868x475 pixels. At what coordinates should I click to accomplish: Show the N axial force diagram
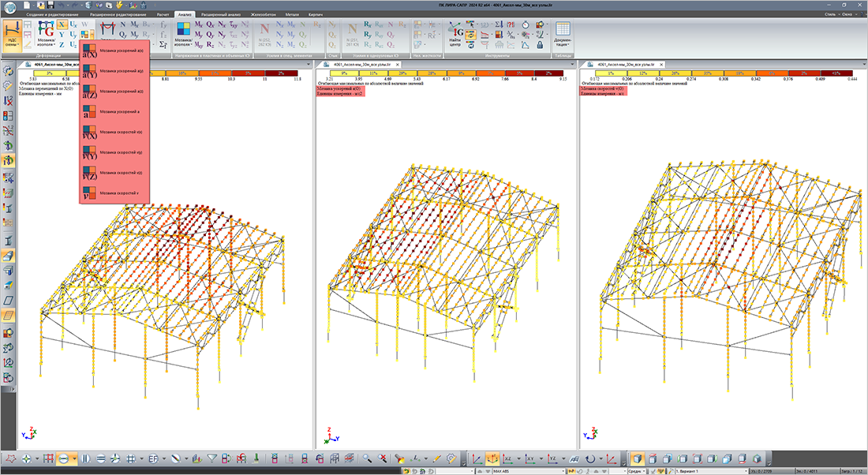pos(123,25)
